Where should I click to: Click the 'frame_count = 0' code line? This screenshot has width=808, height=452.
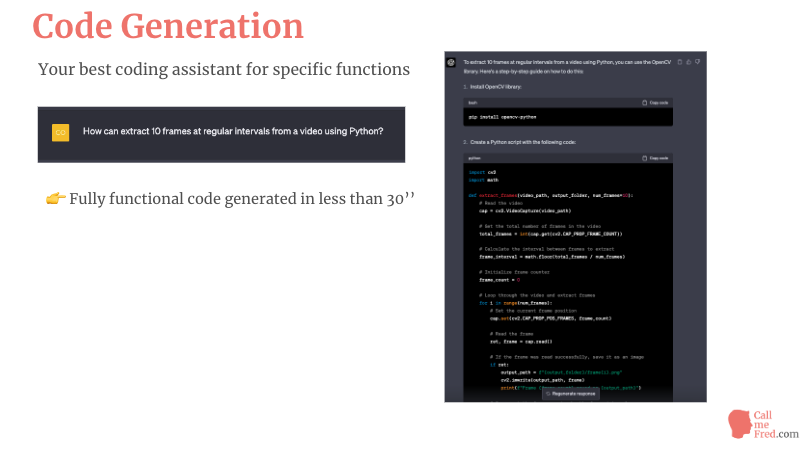[x=500, y=280]
